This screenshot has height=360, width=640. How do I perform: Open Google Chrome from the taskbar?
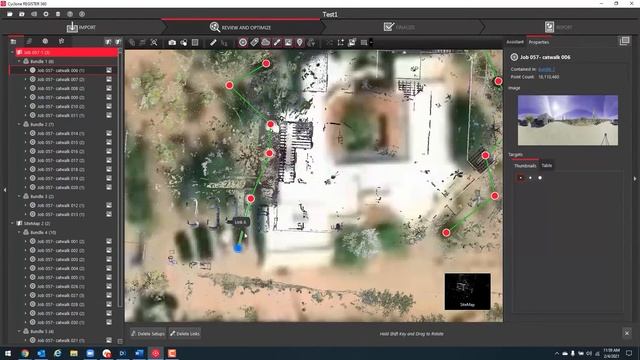(x=24, y=353)
